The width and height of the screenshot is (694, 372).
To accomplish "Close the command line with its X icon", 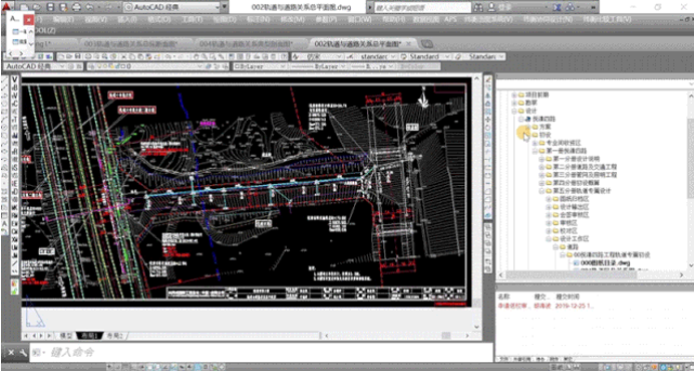I will (12, 353).
